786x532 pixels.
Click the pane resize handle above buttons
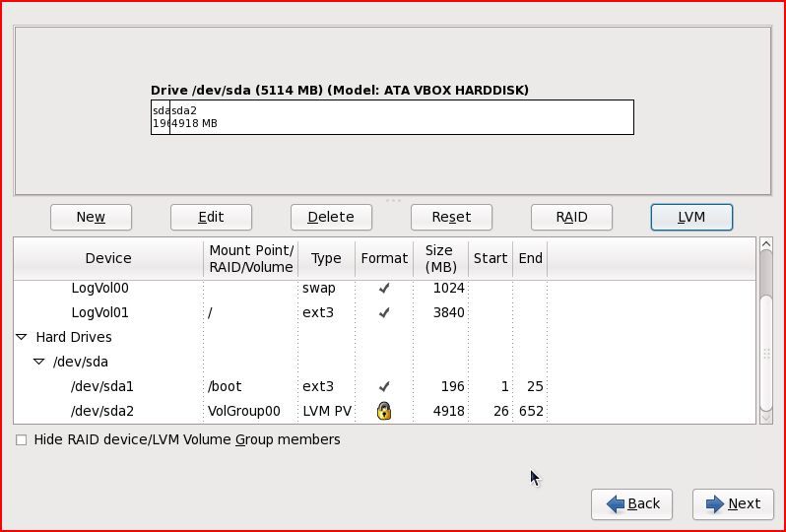tap(393, 200)
